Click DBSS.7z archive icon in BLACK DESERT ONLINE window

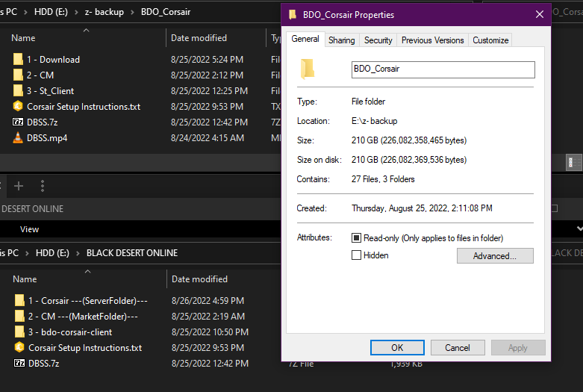coord(19,363)
